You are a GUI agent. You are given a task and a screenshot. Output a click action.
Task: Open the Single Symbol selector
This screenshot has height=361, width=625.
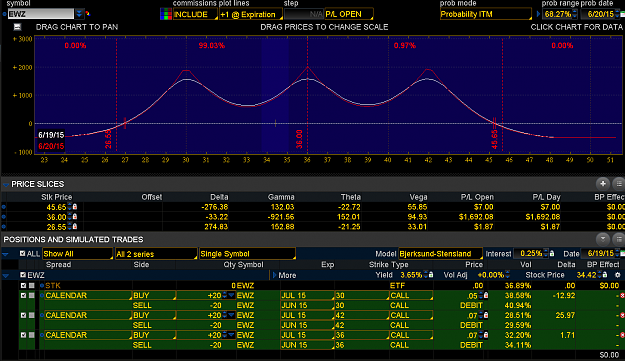pyautogui.click(x=247, y=254)
